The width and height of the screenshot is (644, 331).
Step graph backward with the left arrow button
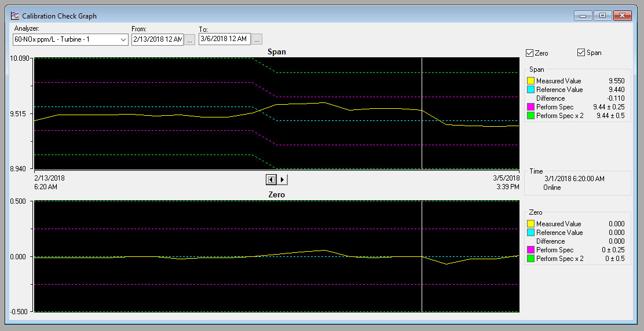click(x=271, y=179)
